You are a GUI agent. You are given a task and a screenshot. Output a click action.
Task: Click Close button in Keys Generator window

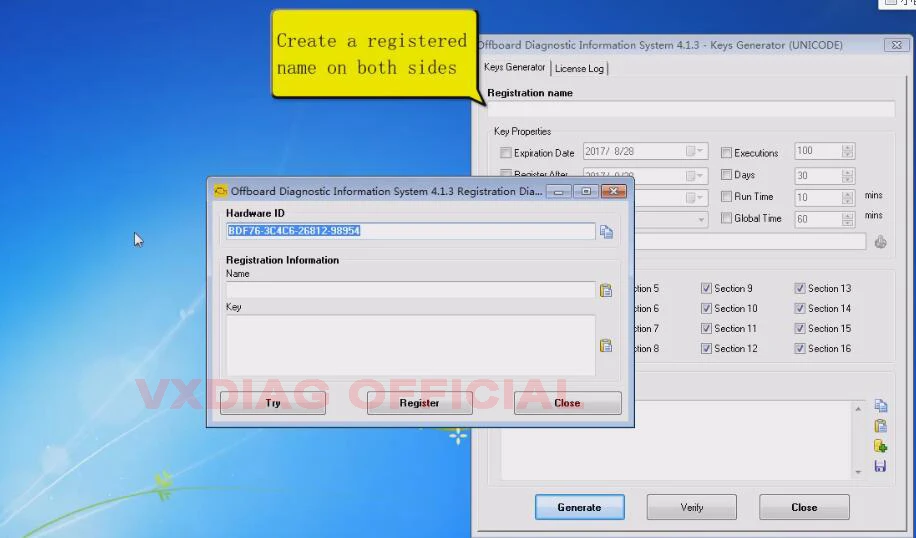tap(804, 507)
